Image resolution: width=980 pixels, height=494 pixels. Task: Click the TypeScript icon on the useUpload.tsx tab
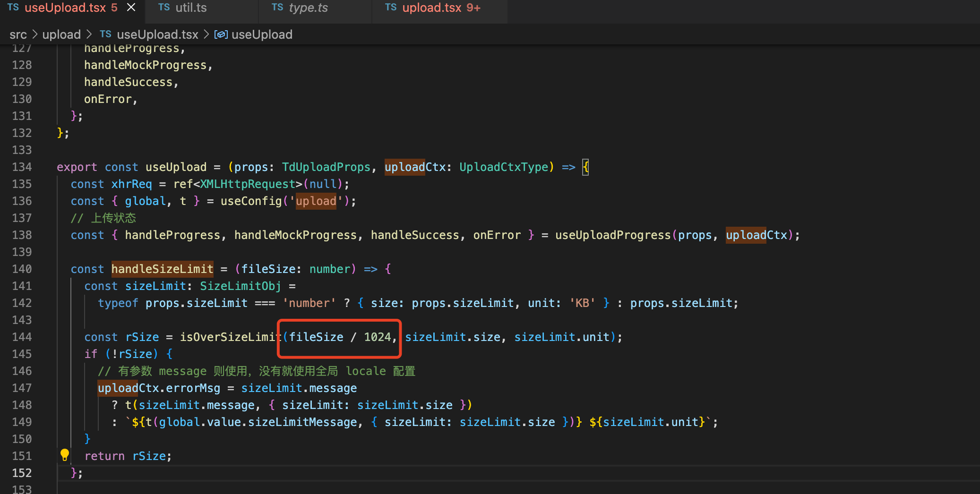(x=13, y=7)
